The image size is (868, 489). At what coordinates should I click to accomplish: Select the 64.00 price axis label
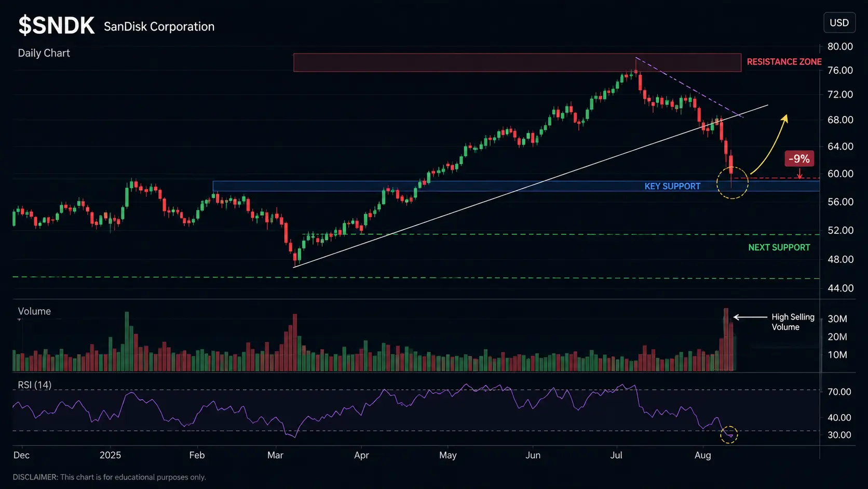(x=840, y=146)
